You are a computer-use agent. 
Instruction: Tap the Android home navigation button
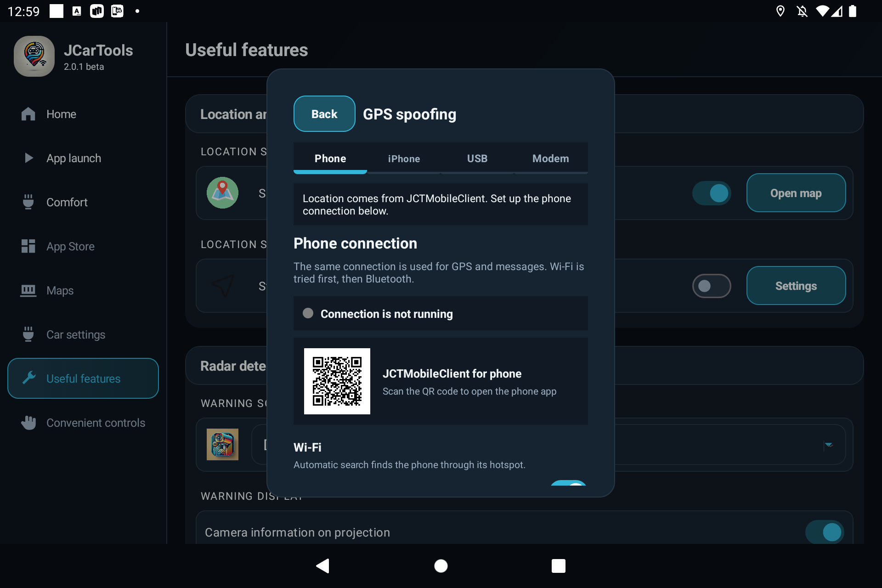point(441,566)
